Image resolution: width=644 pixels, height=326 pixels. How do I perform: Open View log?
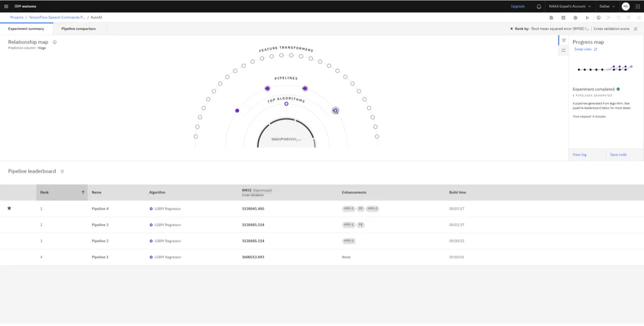580,155
